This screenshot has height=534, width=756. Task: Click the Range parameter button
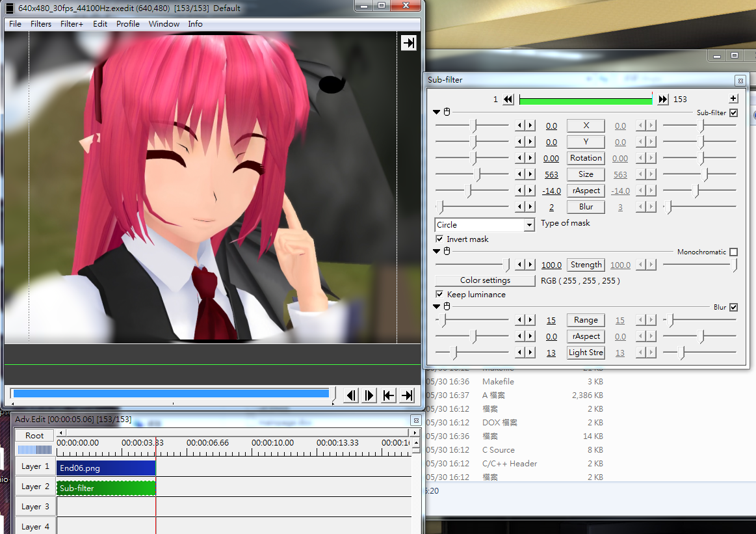click(586, 320)
